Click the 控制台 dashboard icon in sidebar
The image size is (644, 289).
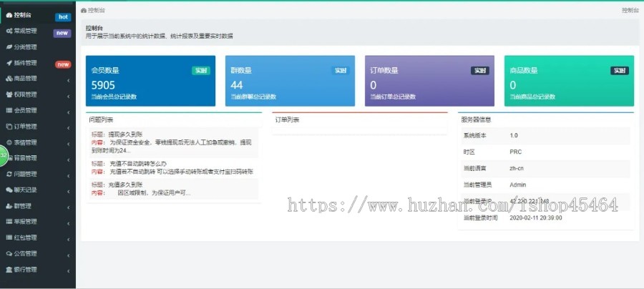pos(9,15)
